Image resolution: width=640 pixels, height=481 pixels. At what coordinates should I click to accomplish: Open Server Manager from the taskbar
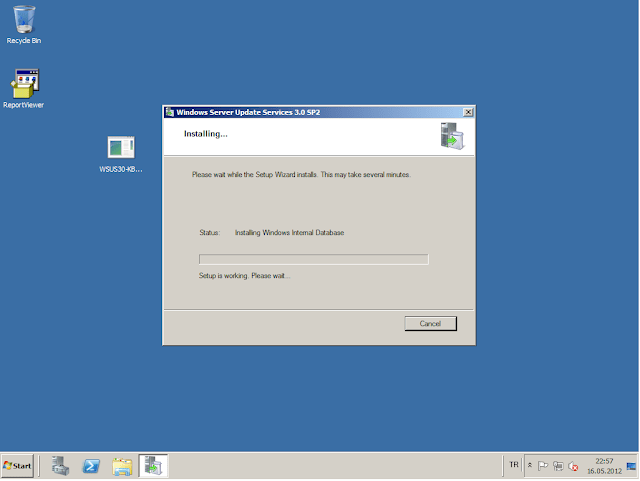pos(61,466)
